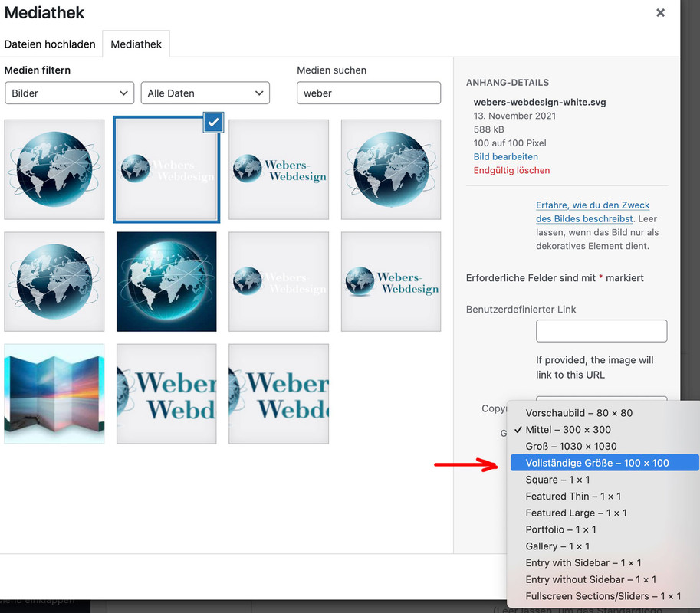Select the Mediathek tab
The width and height of the screenshot is (700, 613).
136,44
